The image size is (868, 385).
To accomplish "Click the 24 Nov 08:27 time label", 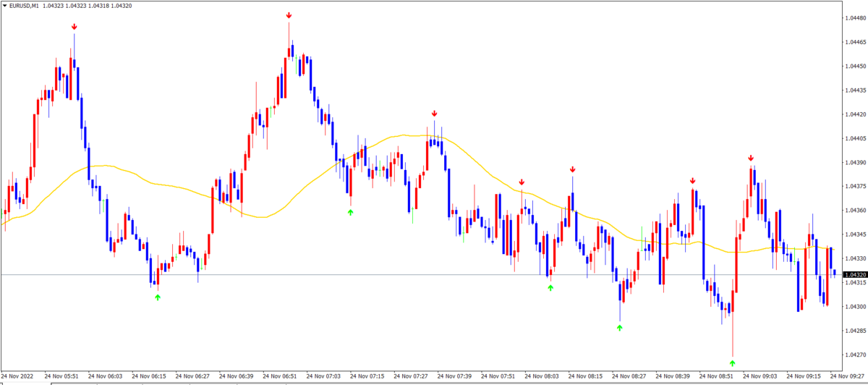I will tap(629, 377).
